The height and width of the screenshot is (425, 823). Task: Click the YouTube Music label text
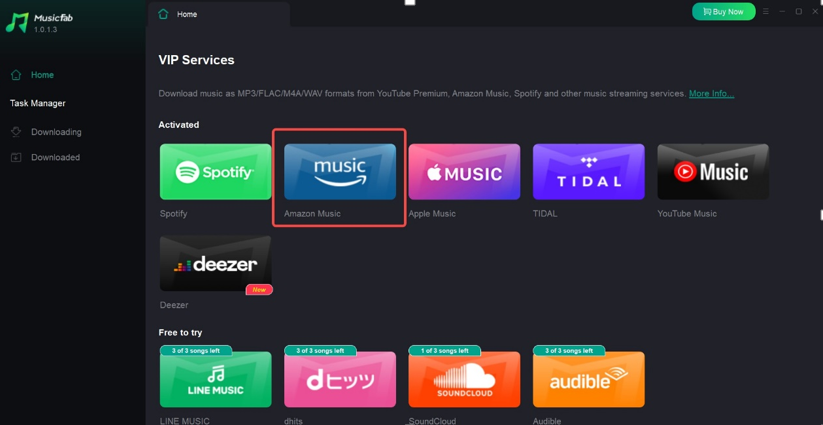pos(687,214)
